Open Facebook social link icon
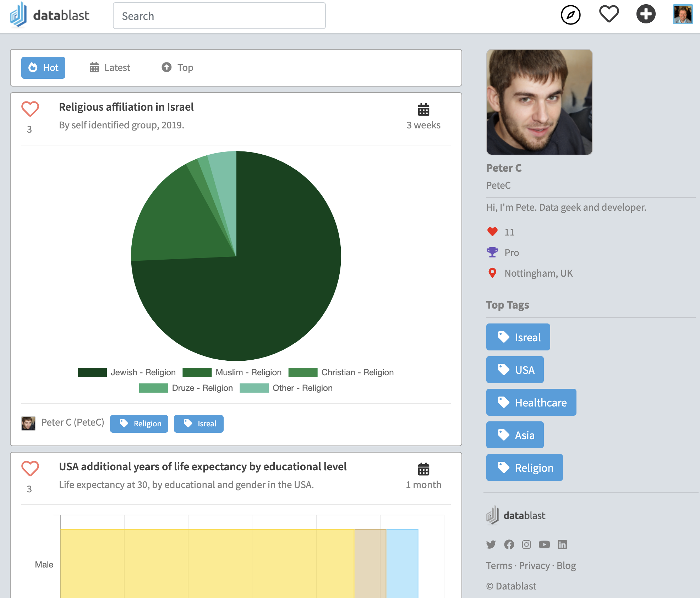 509,544
